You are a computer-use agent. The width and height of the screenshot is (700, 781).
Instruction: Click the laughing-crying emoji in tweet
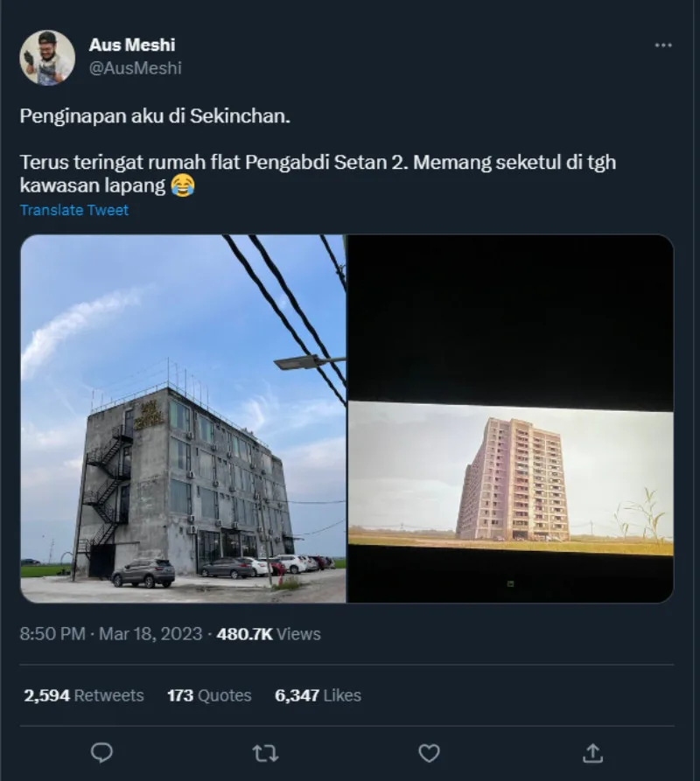click(182, 185)
